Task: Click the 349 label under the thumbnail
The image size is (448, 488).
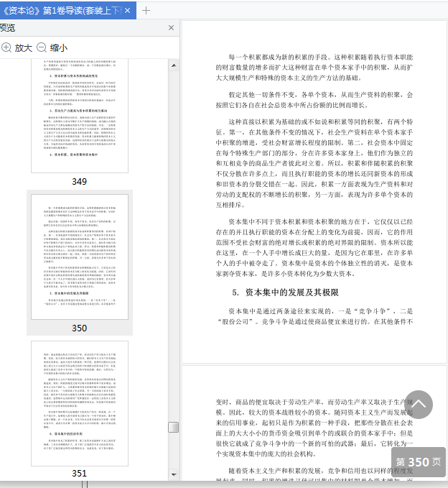Action: 79,181
